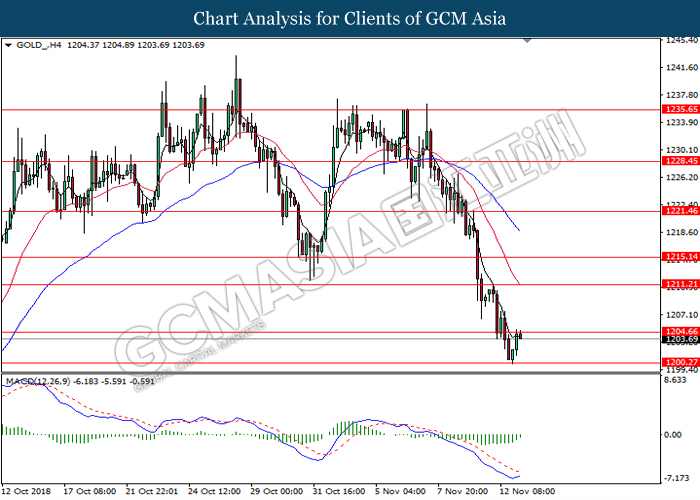Select the 24 Oct 12:00 time label
The image size is (700, 500).
pyautogui.click(x=214, y=491)
